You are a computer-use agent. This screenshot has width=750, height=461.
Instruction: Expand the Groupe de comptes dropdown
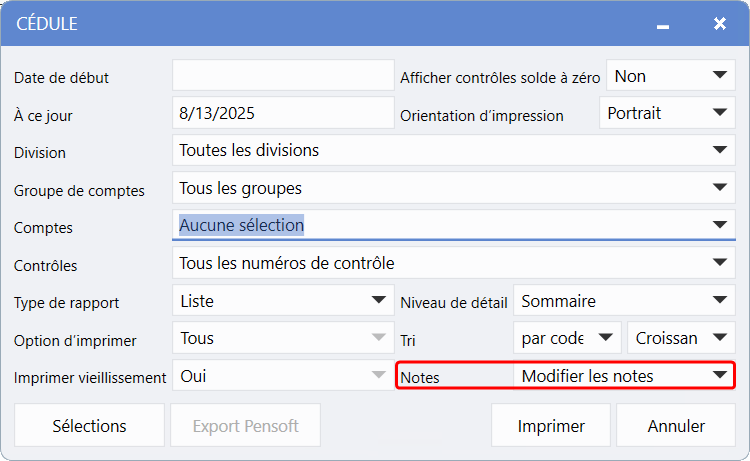[719, 188]
